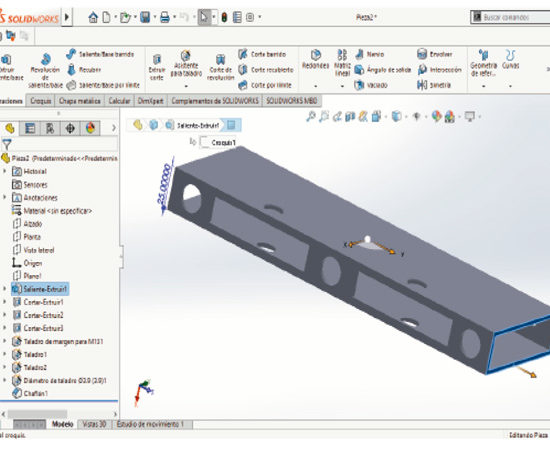Expand the Historial tree node

(5, 172)
